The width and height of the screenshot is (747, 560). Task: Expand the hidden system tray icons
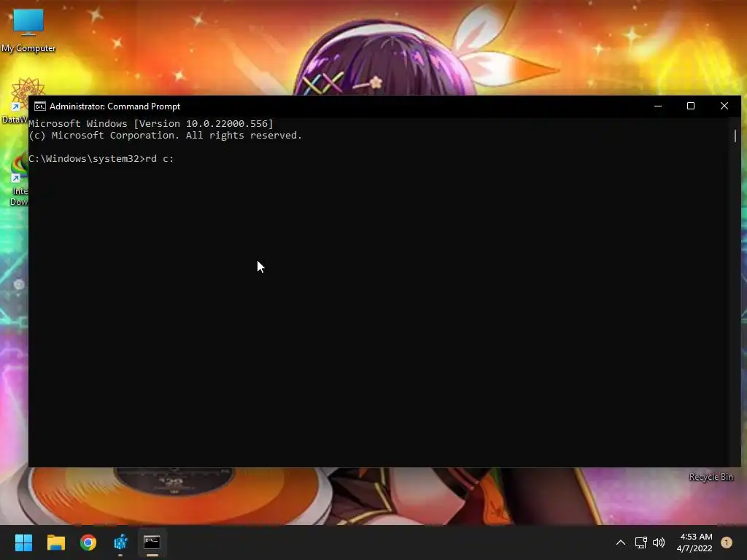621,542
